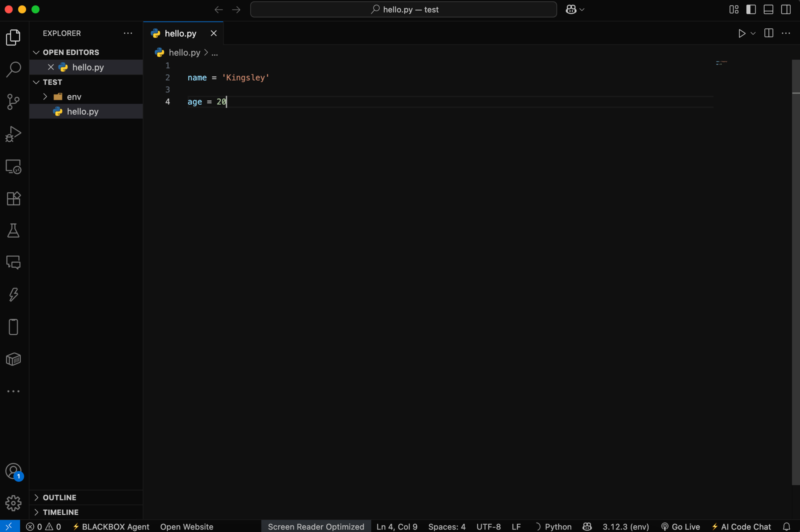Screen dimensions: 800x532
Task: Open the Testing flask view
Action: [13, 230]
